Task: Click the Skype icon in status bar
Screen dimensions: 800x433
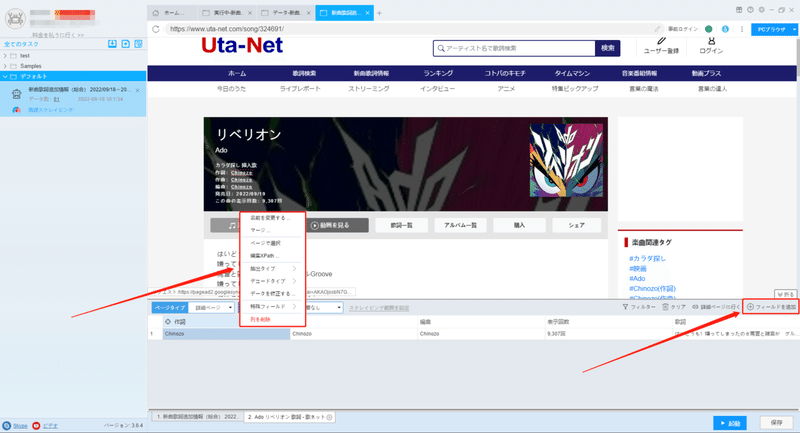Action: click(x=7, y=425)
